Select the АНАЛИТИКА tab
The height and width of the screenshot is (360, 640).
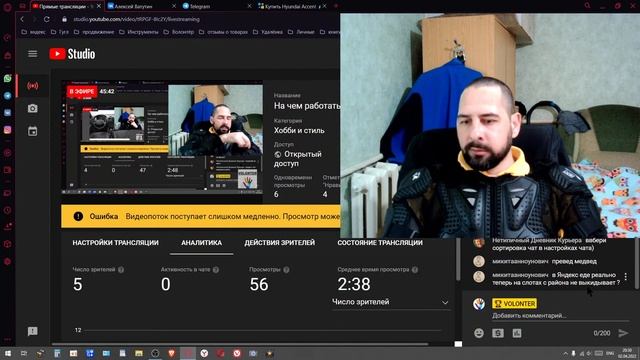click(202, 243)
